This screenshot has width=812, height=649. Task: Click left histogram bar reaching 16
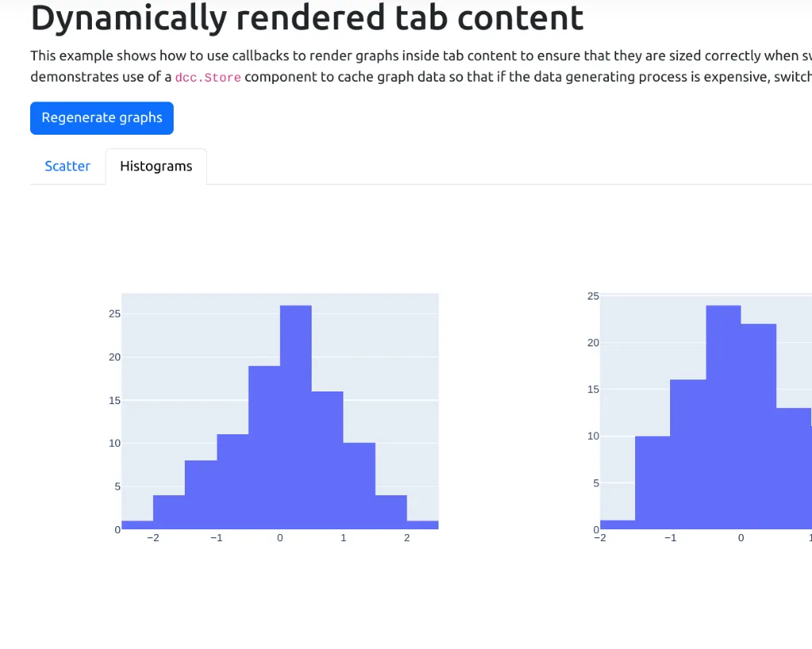point(327,460)
